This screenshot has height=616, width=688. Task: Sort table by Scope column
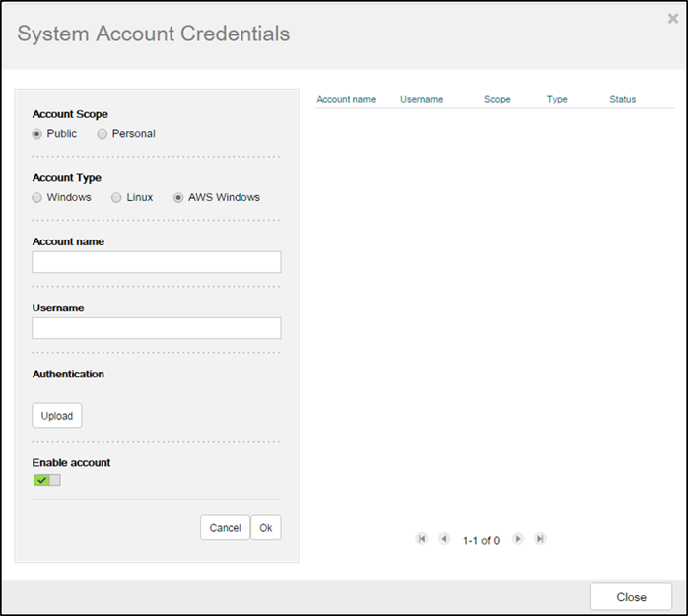[497, 100]
